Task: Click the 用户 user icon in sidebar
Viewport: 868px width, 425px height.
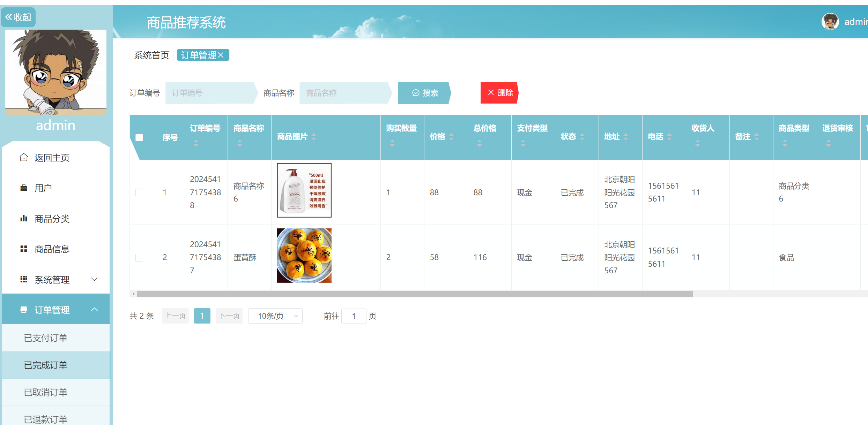Action: (23, 188)
